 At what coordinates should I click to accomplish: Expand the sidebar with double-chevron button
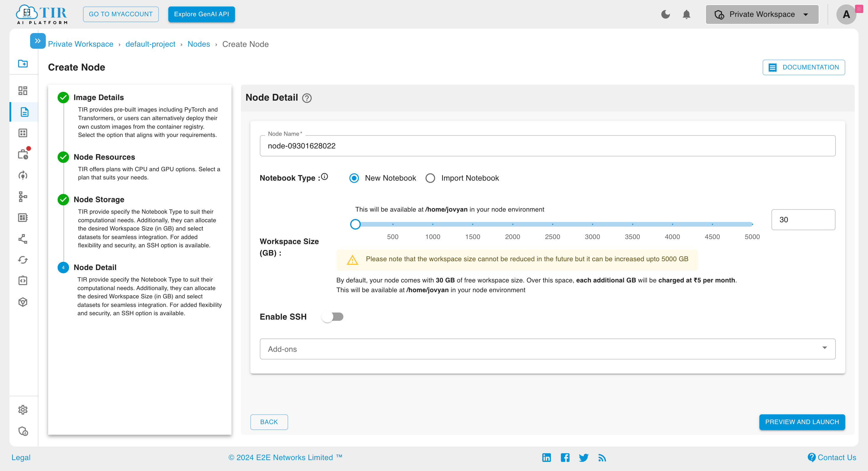(x=38, y=41)
